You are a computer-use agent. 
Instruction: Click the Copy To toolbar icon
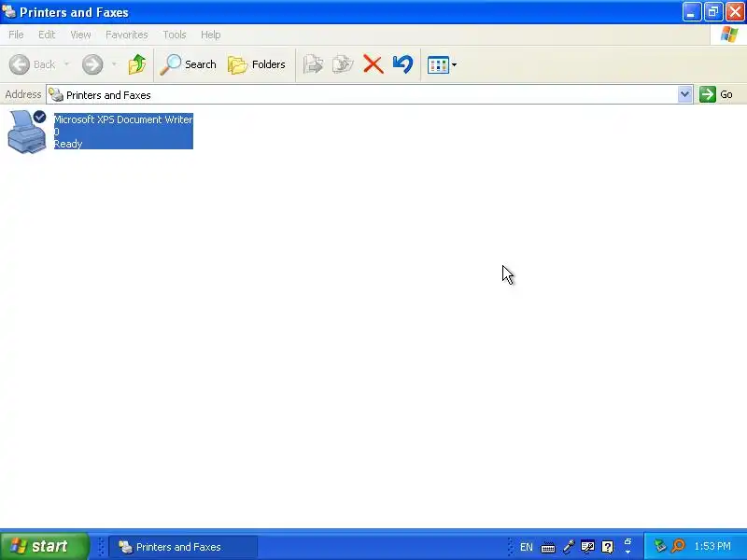tap(343, 64)
